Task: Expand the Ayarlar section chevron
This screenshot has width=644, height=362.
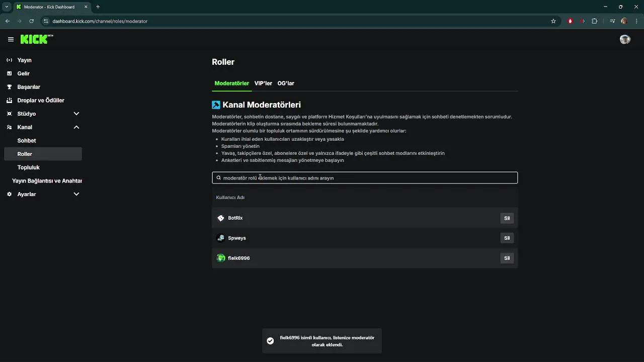Action: (x=76, y=194)
